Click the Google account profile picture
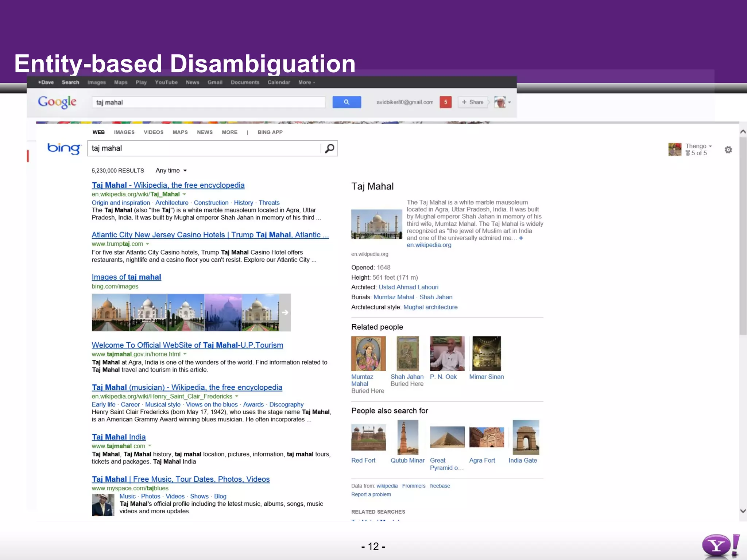The image size is (747, 560). 500,102
